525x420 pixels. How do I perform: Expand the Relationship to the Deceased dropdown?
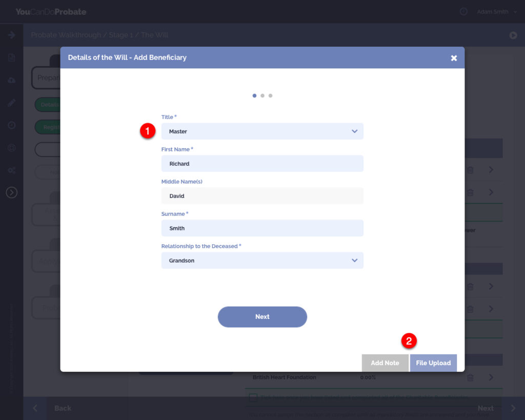(x=262, y=260)
